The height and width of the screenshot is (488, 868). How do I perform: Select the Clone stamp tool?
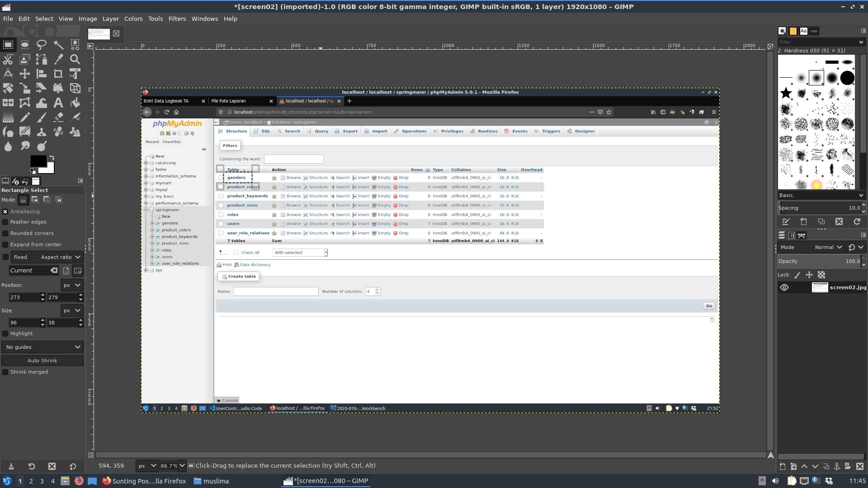pyautogui.click(x=42, y=131)
